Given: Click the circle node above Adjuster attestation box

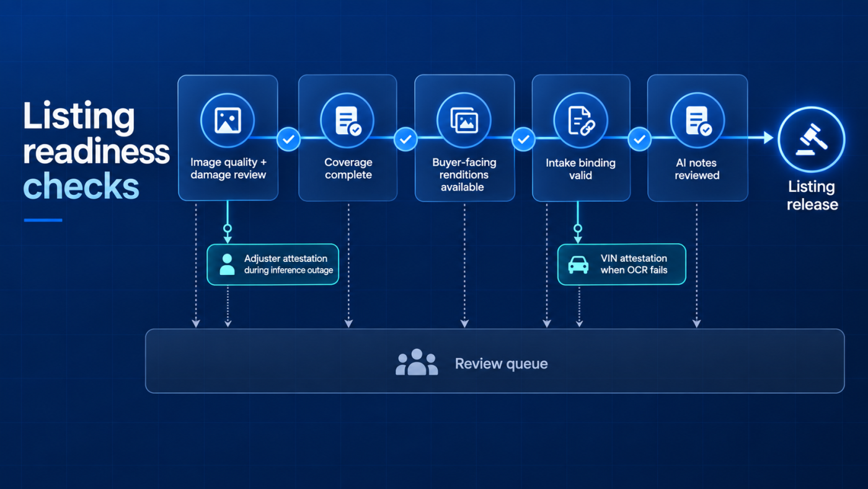Looking at the screenshot, I should [x=228, y=228].
